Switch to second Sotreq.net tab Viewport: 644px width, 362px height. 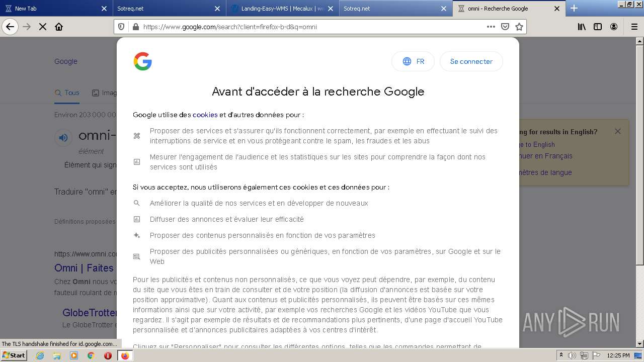pyautogui.click(x=396, y=9)
